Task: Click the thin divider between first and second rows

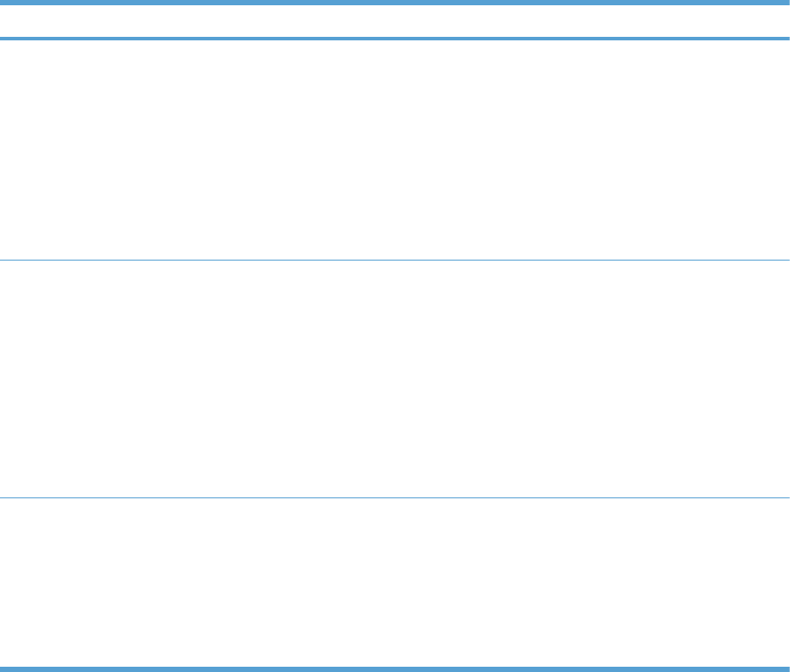Action: (x=395, y=260)
